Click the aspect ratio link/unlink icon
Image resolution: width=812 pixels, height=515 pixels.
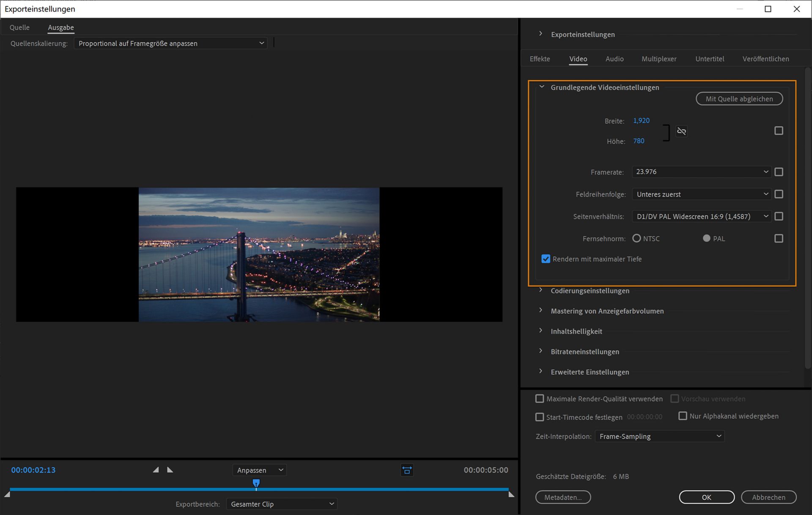tap(681, 131)
